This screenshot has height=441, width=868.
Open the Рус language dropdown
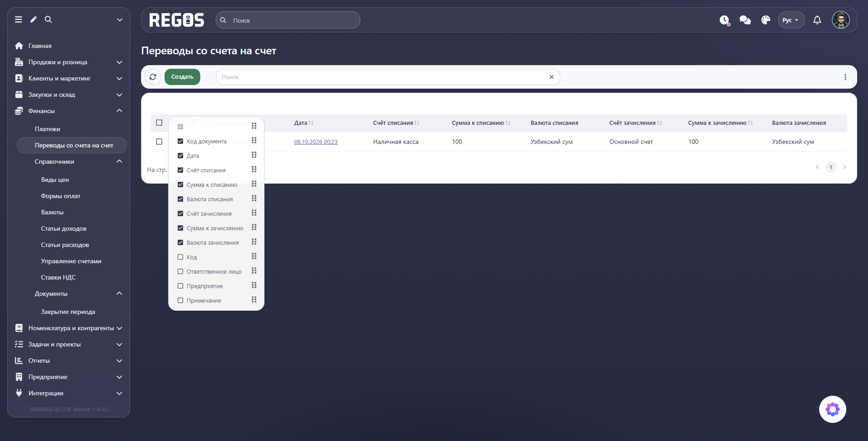(791, 20)
